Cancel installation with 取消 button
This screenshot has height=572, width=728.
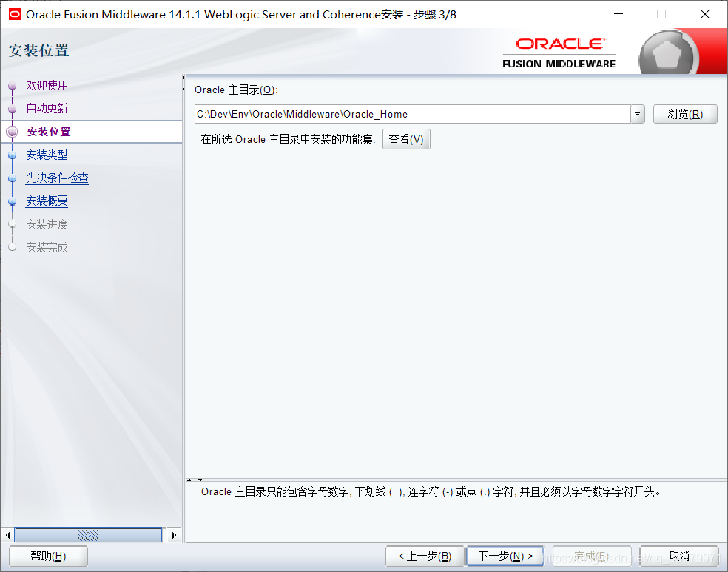click(x=679, y=556)
